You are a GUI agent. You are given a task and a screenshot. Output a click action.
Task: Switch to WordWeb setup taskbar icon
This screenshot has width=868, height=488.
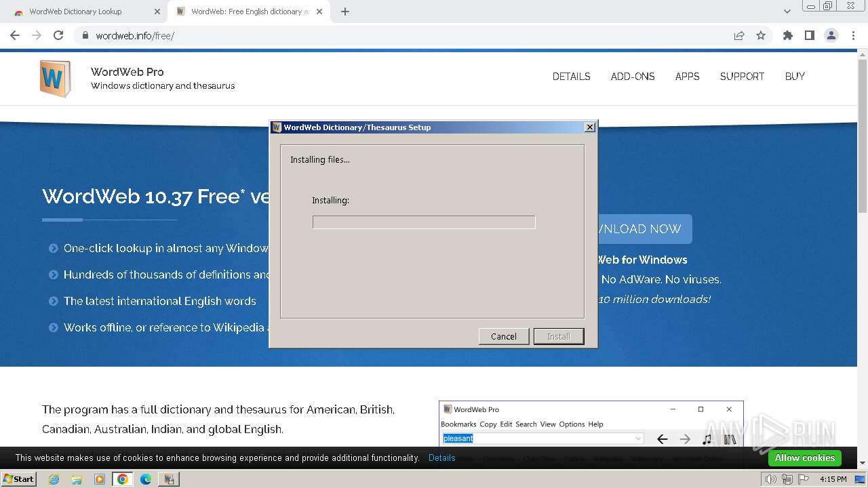pos(169,479)
